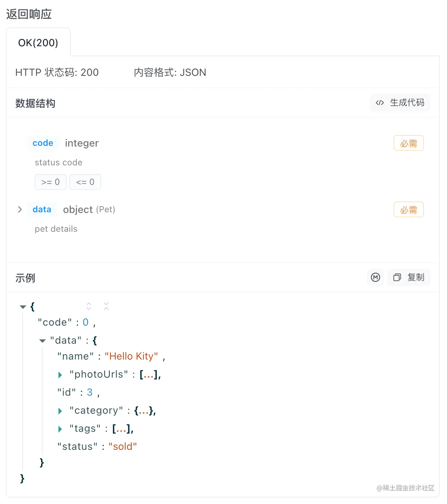
Task: Click the circled M mock icon
Action: (376, 277)
